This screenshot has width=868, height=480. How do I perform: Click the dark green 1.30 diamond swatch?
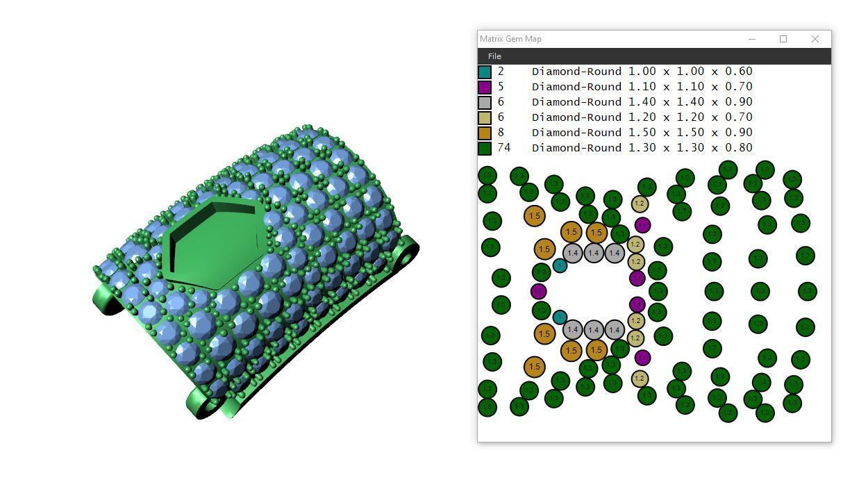(485, 148)
